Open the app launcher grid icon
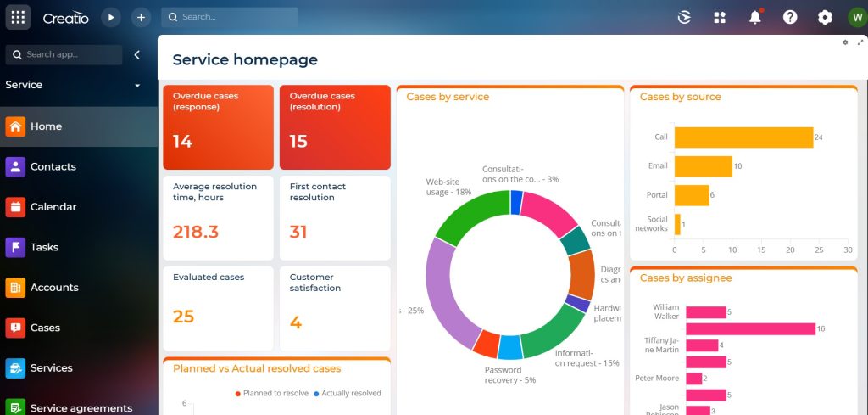868x415 pixels. click(x=18, y=17)
